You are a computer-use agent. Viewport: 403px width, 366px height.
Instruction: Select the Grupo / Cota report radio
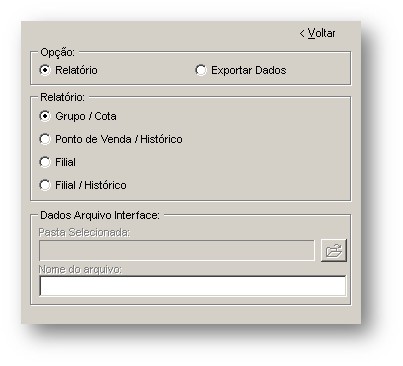45,116
